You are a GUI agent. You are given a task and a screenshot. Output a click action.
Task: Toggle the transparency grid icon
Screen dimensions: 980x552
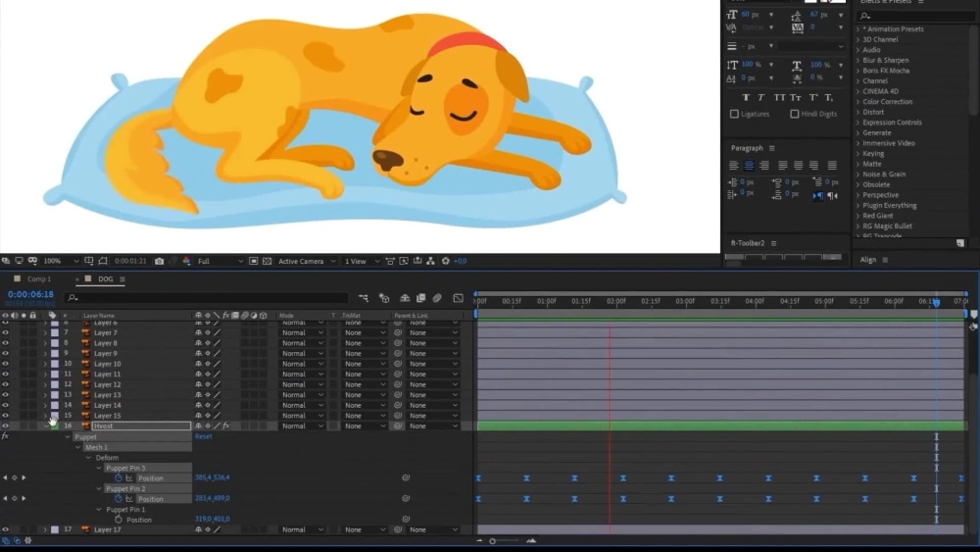point(267,261)
